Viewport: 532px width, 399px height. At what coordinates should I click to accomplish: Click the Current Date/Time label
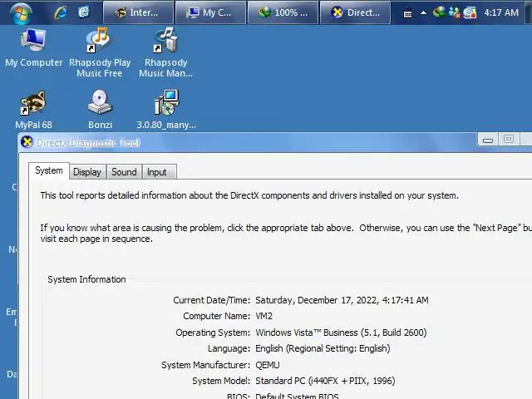(x=212, y=300)
